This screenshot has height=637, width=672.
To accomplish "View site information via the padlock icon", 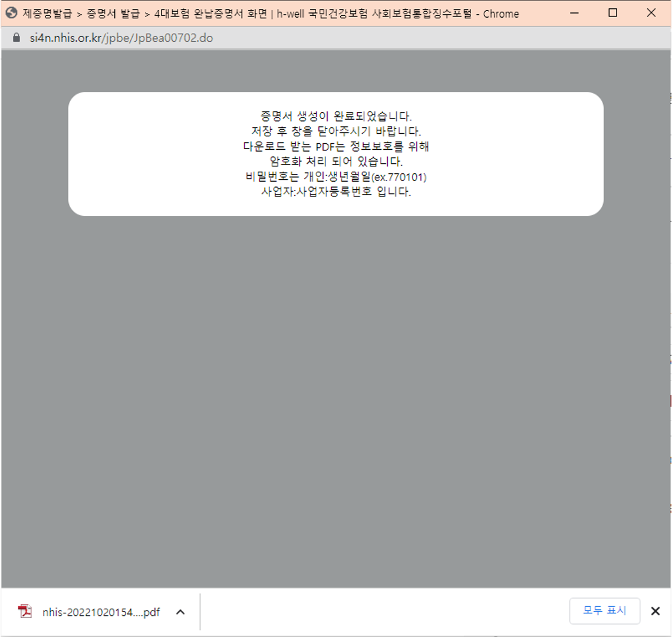I will 16,37.
